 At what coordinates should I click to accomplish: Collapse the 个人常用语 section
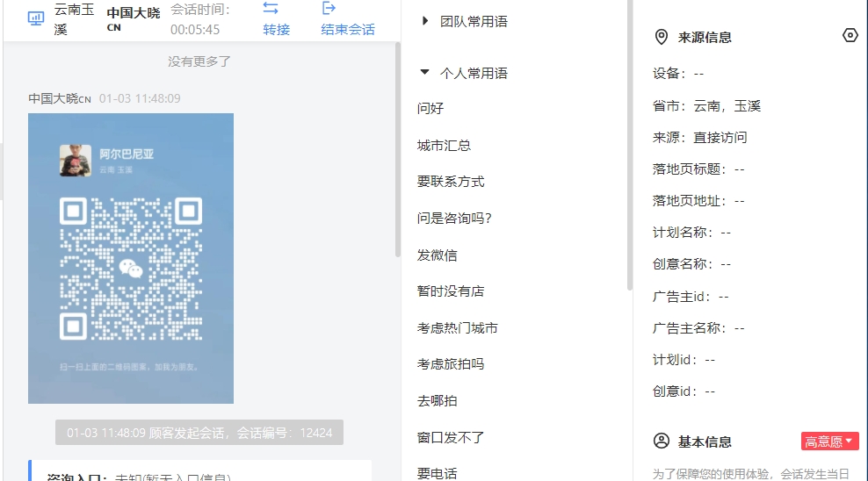pyautogui.click(x=424, y=72)
